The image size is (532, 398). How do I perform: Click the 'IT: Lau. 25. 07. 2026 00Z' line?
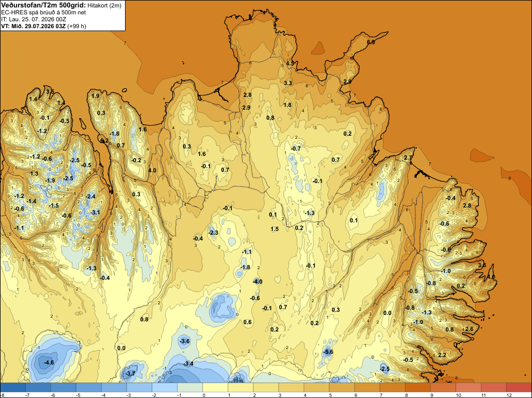tap(34, 19)
